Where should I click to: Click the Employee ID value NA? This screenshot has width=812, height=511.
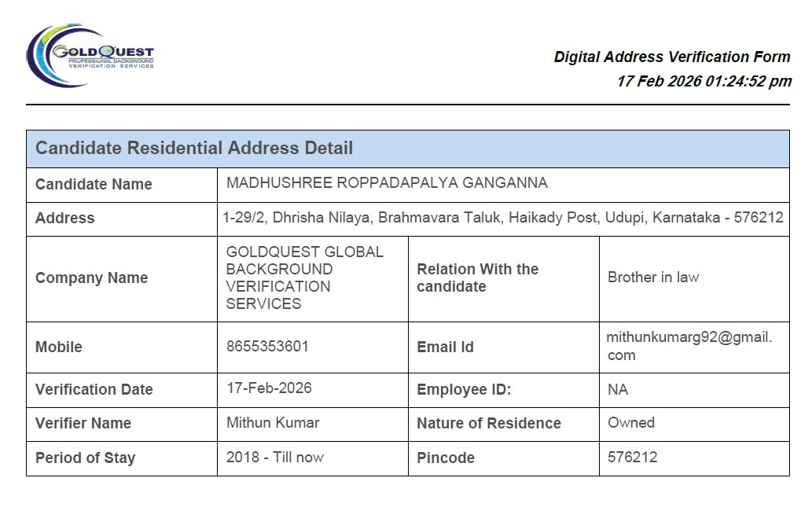click(618, 389)
